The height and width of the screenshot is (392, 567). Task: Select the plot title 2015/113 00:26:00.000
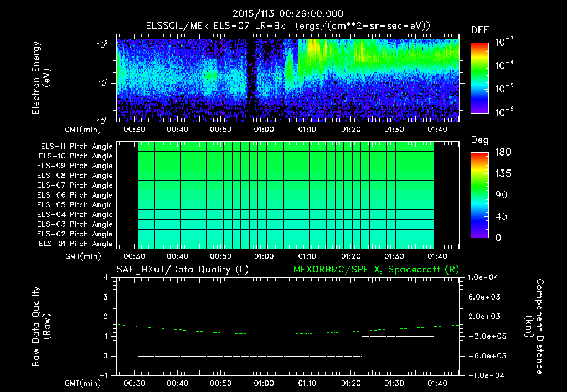(x=287, y=14)
